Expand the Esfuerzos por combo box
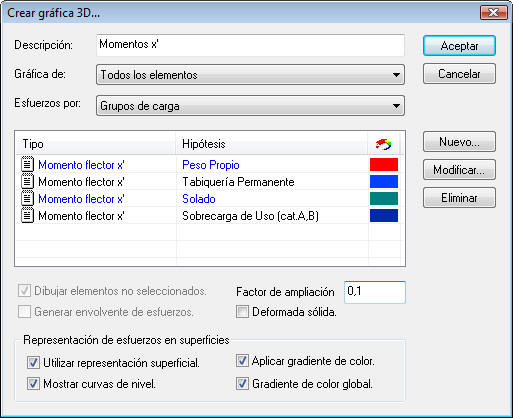Image resolution: width=513 pixels, height=418 pixels. [250, 106]
